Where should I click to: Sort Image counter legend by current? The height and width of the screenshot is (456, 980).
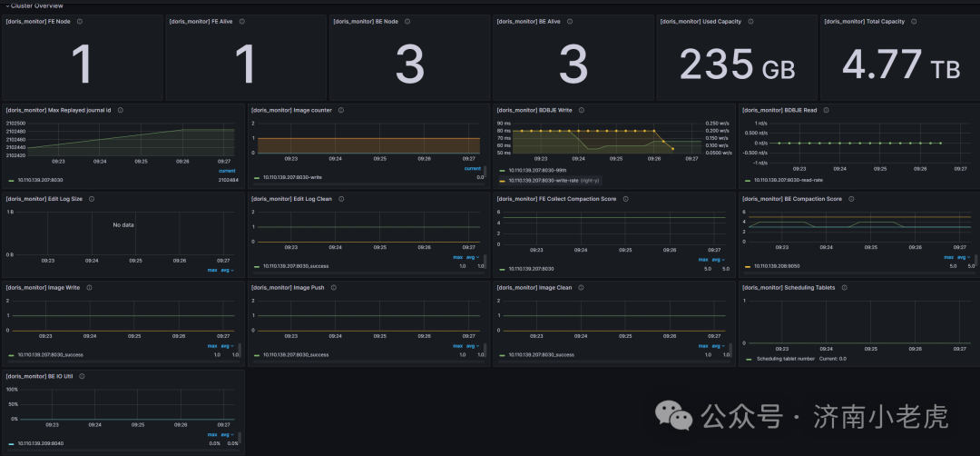(x=473, y=168)
